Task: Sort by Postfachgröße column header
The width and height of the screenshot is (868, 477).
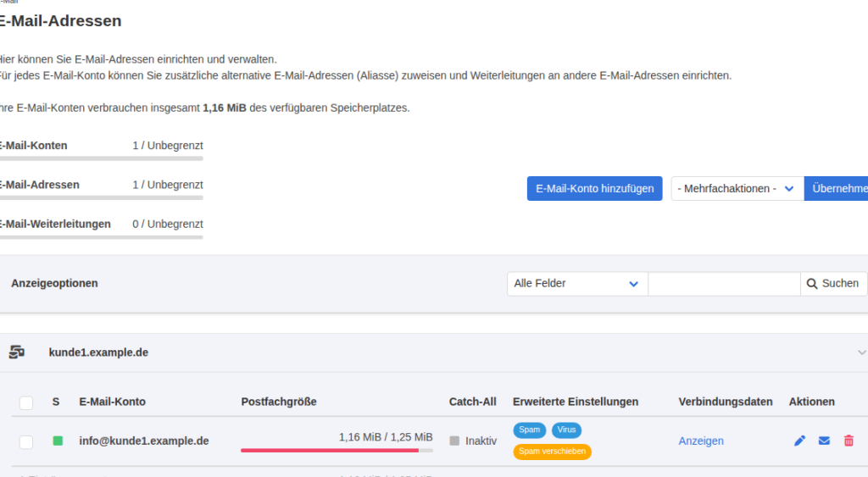Action: tap(279, 402)
